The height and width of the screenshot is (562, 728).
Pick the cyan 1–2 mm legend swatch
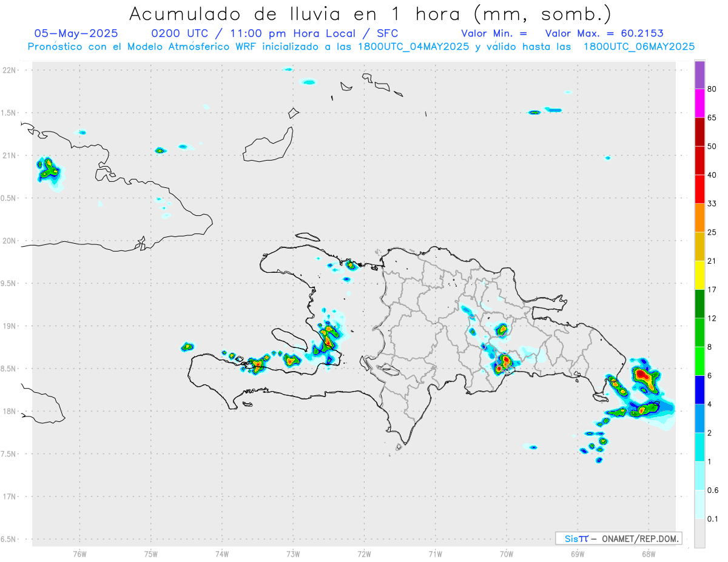[699, 447]
